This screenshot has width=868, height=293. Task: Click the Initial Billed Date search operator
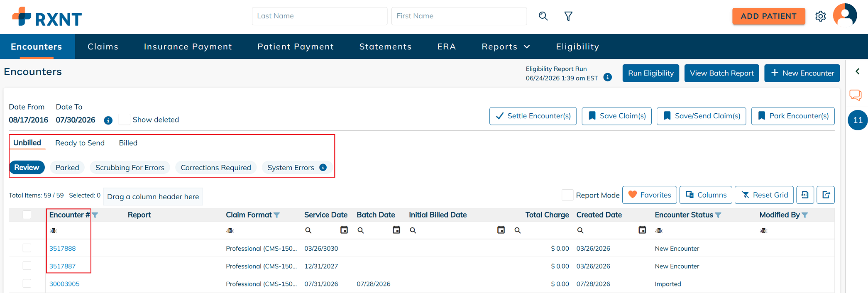413,230
